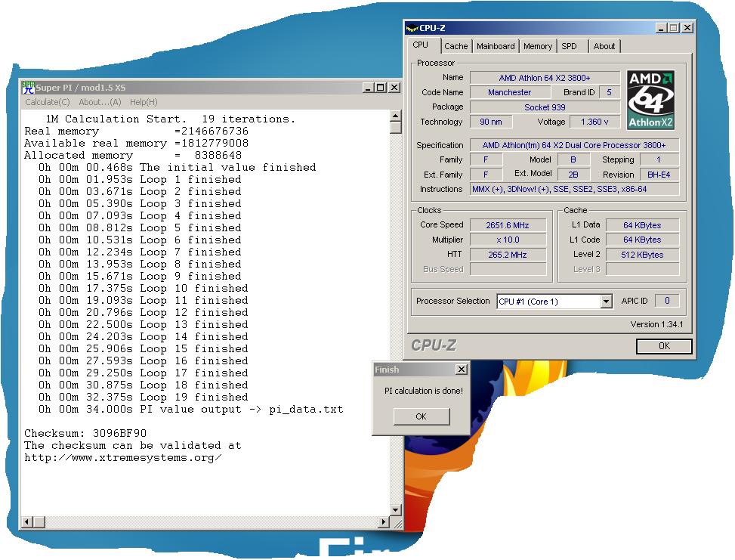The height and width of the screenshot is (560, 735).
Task: Click the CPU-Z title bar icon
Action: (x=412, y=28)
